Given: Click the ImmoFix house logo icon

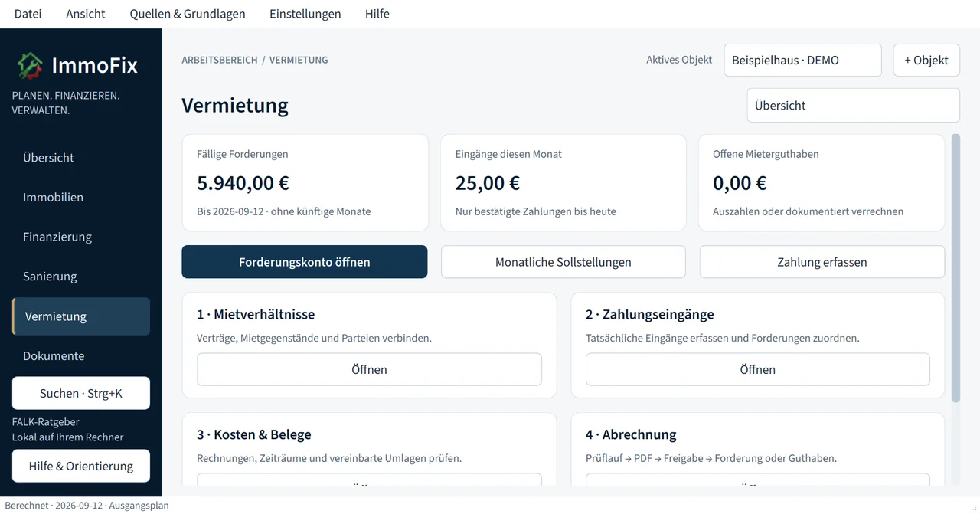Looking at the screenshot, I should point(30,66).
